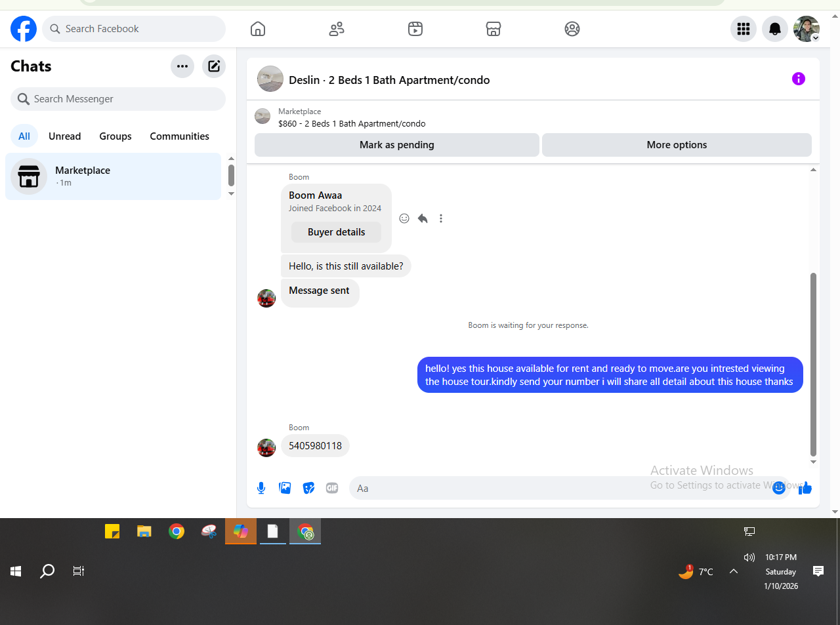Choose a sticker icon

point(308,488)
